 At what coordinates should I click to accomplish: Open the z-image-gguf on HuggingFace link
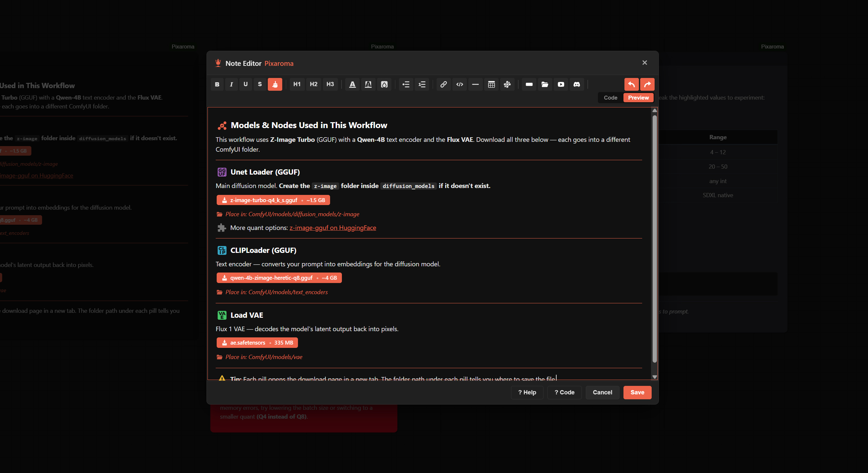pos(333,228)
